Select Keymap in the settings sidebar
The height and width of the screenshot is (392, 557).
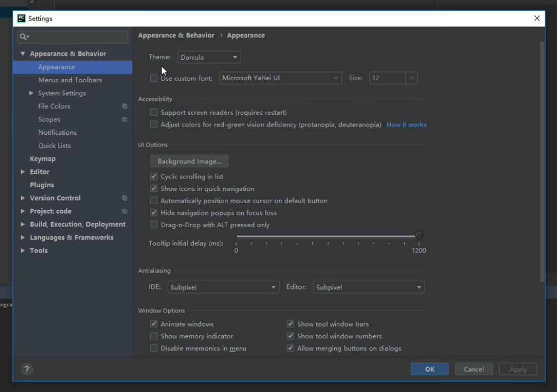tap(42, 158)
